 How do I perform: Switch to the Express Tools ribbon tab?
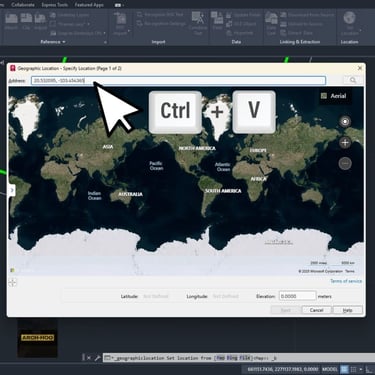coord(55,5)
